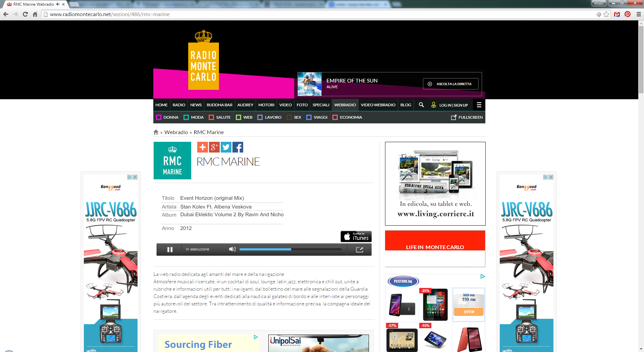Share on Facebook
644x352 pixels.
[x=238, y=147]
